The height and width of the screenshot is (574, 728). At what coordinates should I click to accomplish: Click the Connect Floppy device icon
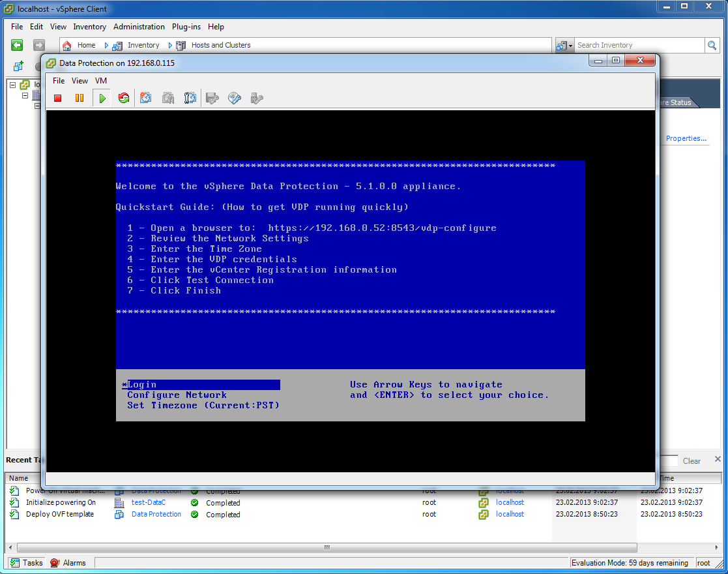212,98
